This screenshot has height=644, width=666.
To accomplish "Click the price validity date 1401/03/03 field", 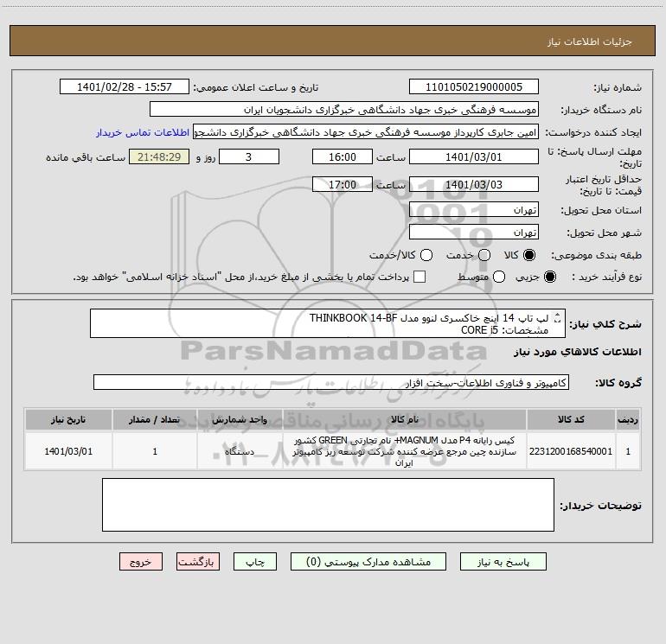I will coord(474,184).
